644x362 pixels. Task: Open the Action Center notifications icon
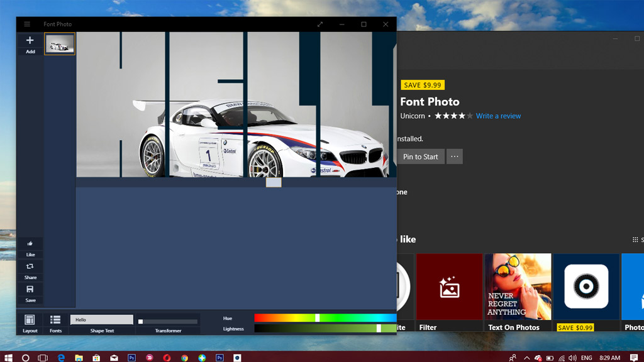tap(634, 358)
